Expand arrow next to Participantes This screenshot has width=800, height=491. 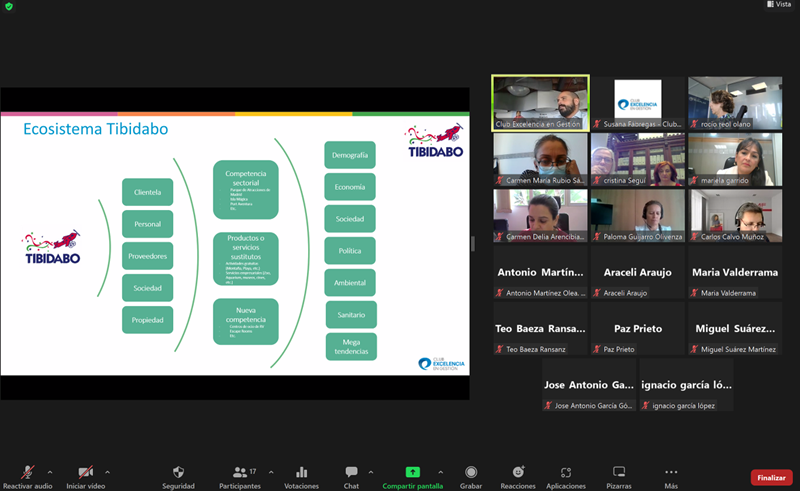(x=271, y=473)
